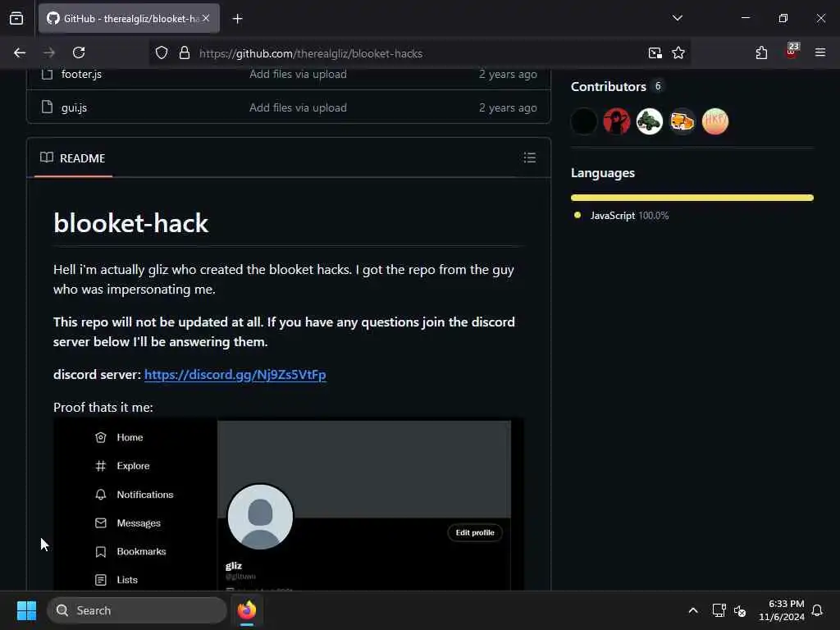This screenshot has height=630, width=840.
Task: Open the gui.js commit message link
Action: pos(298,107)
